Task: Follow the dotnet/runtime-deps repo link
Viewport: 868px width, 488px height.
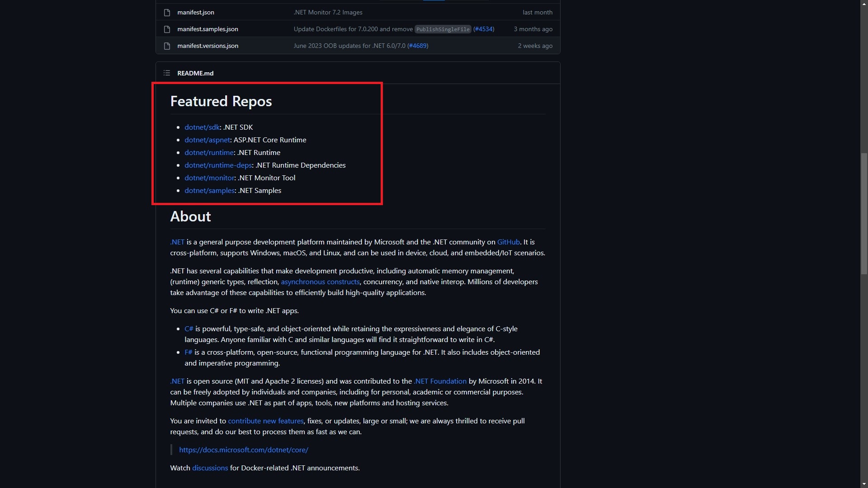Action: tap(218, 165)
